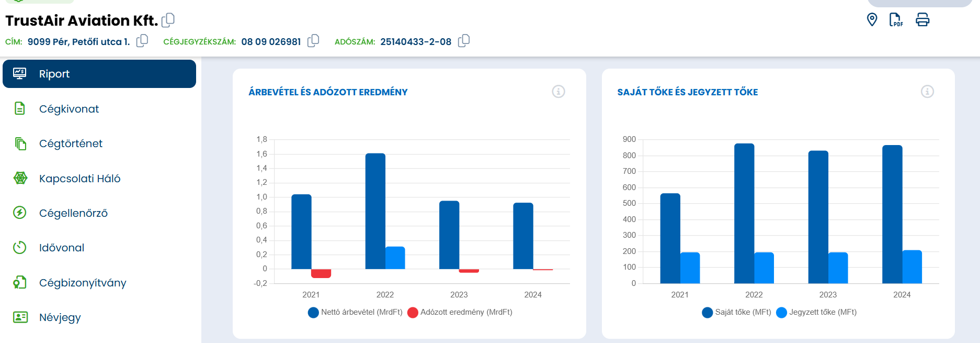Navigate to Idővonal

click(x=61, y=248)
